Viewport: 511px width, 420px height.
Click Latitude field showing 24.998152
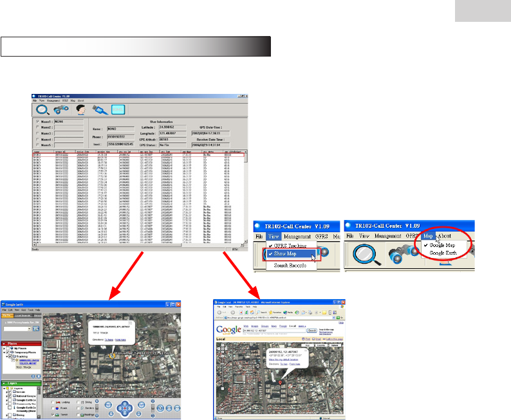[x=172, y=127]
